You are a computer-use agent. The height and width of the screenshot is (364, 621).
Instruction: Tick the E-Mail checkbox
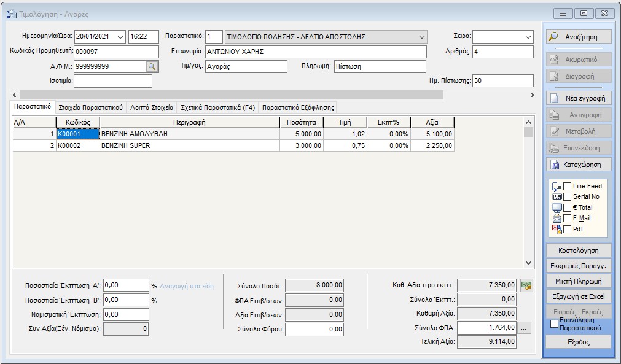coord(567,219)
